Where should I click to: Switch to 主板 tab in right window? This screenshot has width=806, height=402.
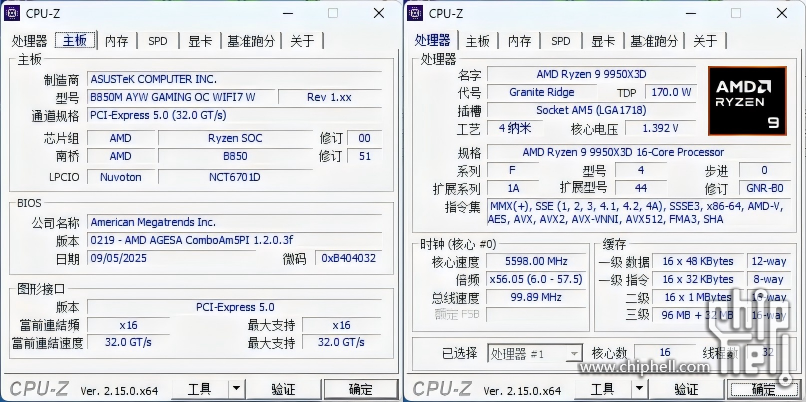click(477, 41)
